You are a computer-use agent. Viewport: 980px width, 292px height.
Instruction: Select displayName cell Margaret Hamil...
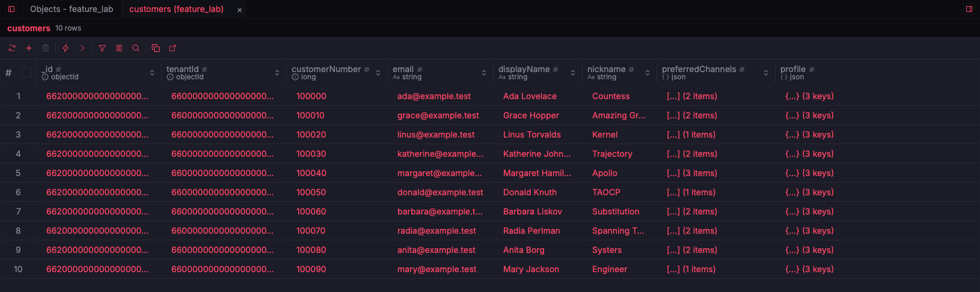pos(537,173)
